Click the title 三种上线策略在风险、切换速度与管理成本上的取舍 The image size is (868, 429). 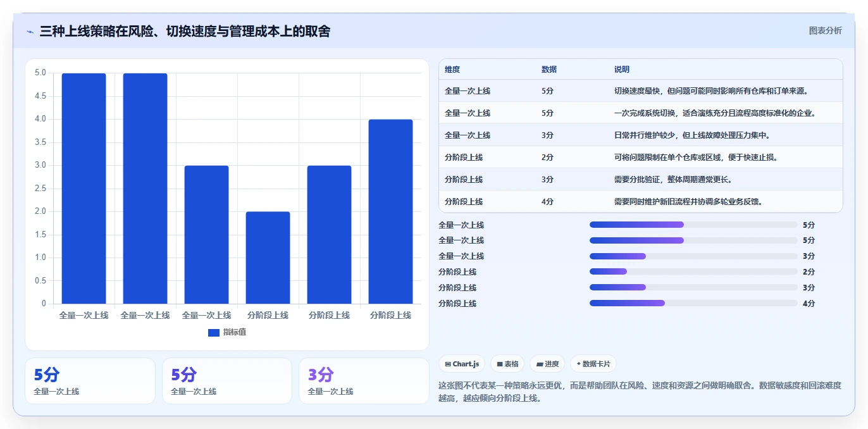[x=185, y=31]
